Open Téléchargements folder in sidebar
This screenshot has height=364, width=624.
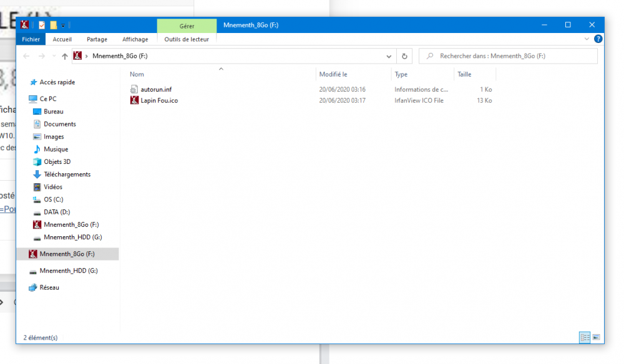67,175
